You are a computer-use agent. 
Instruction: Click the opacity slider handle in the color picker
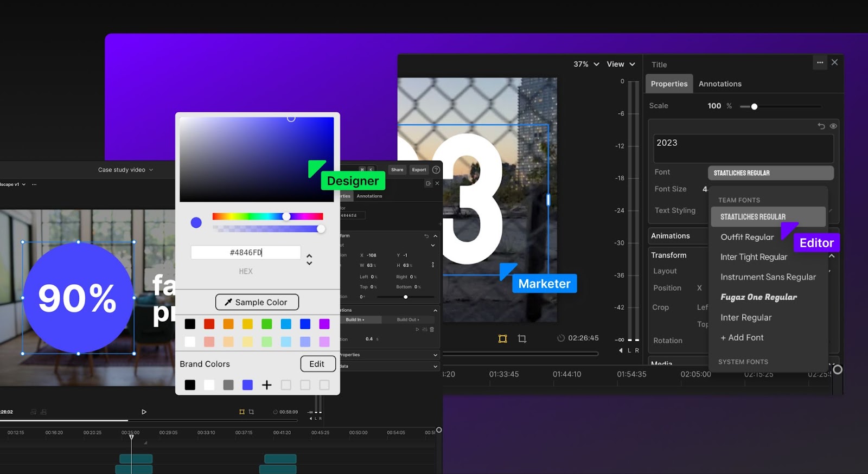point(321,229)
